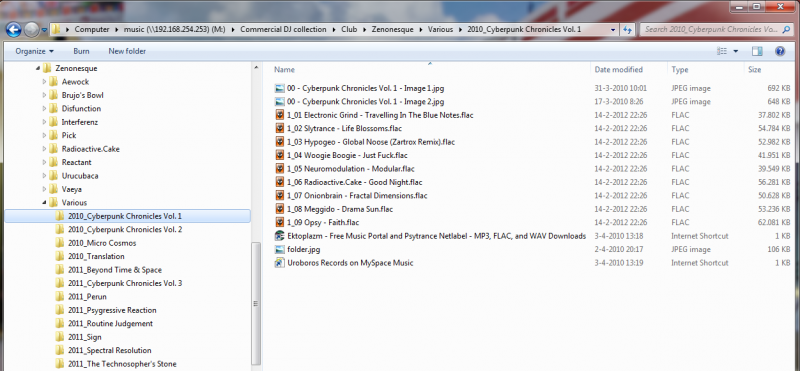Open the Help question mark icon

(x=780, y=51)
